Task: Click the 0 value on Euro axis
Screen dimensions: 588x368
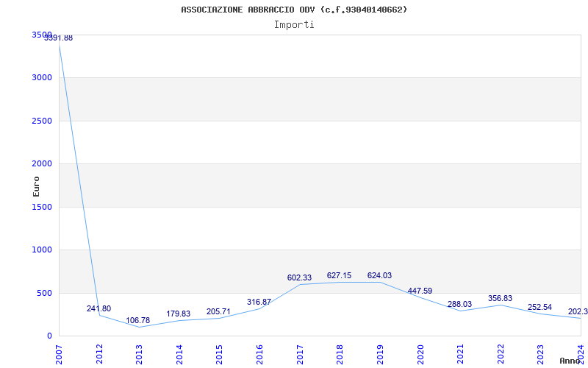Action: click(49, 336)
